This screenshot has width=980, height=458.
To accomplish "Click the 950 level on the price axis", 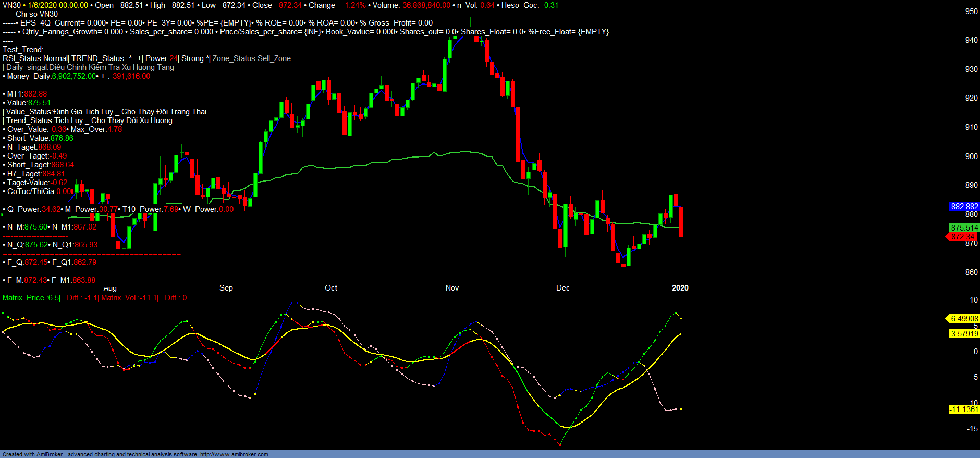I will (971, 11).
